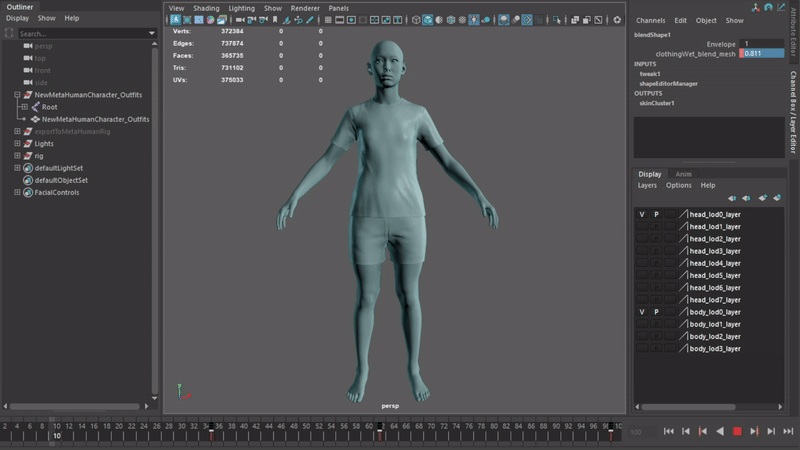Click the skinCluster1 output node

(x=657, y=103)
